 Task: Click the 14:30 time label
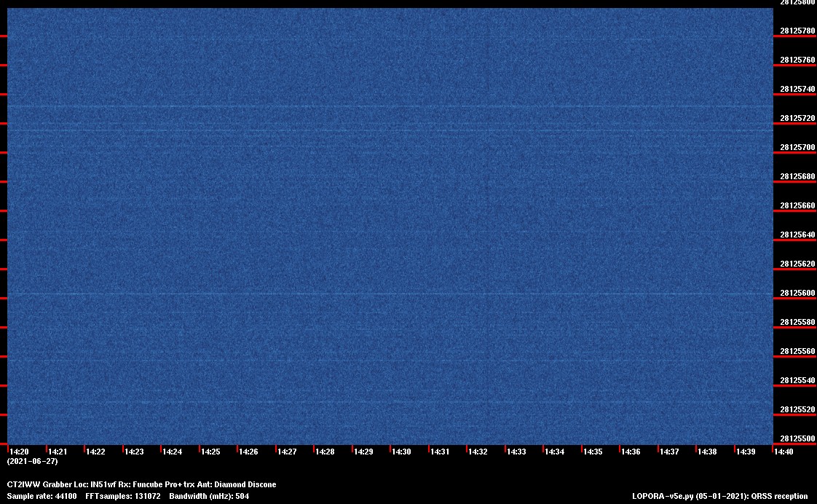401,452
